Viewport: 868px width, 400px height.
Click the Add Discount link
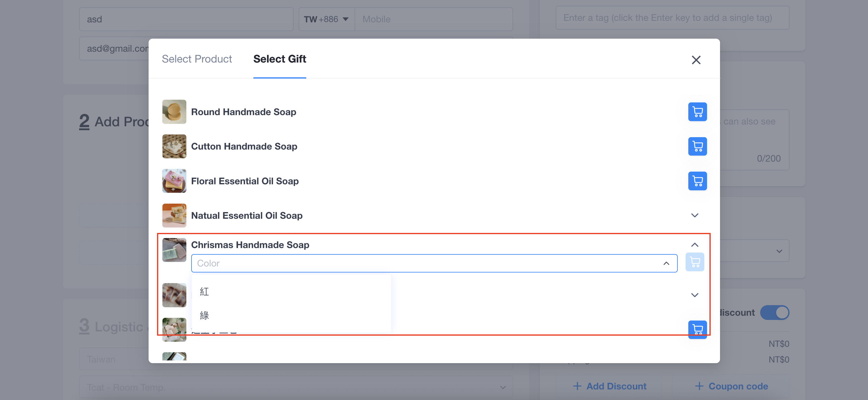[x=609, y=386]
